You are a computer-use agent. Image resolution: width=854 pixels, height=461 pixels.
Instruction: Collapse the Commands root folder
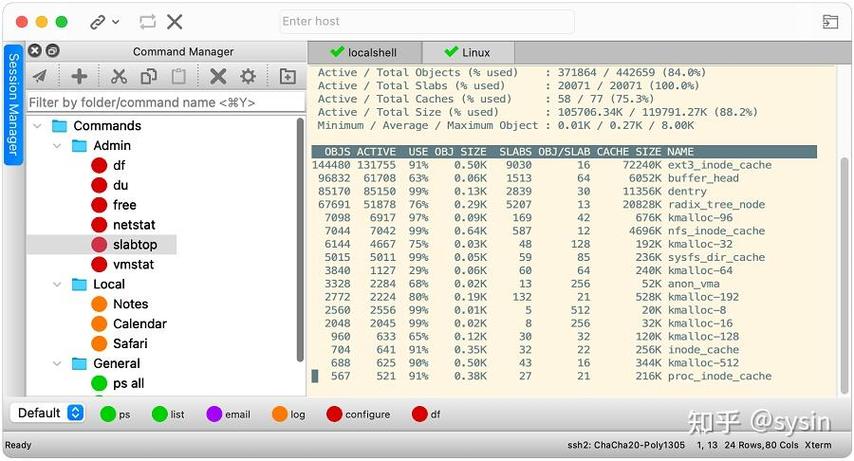tap(37, 126)
